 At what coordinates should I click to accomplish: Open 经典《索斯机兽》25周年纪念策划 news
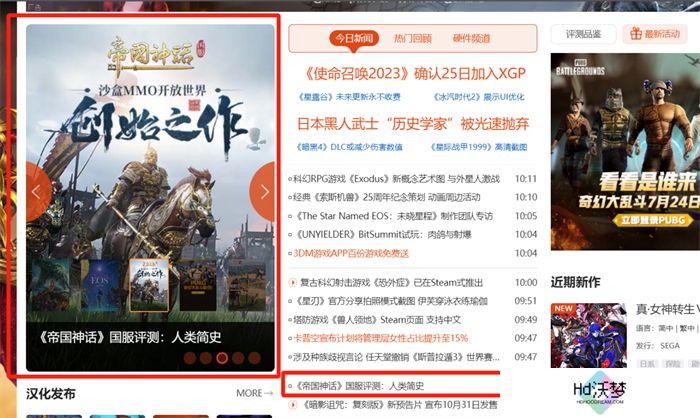point(387,197)
